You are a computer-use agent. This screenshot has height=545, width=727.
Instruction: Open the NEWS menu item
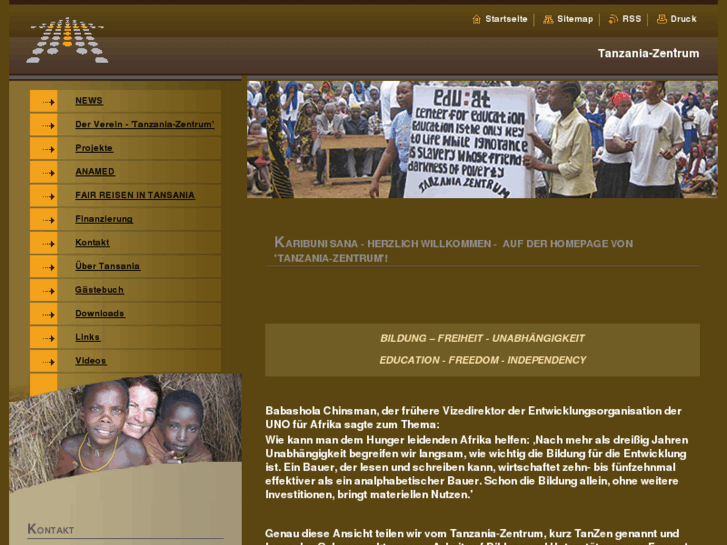coord(89,101)
